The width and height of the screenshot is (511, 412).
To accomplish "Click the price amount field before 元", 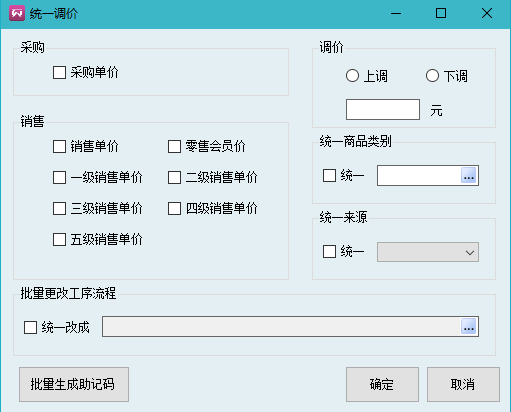I will click(x=383, y=109).
